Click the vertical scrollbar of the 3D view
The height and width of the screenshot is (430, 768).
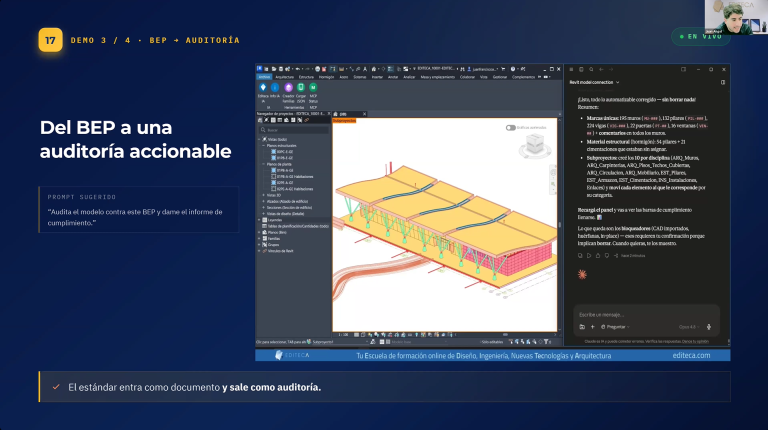[560, 225]
